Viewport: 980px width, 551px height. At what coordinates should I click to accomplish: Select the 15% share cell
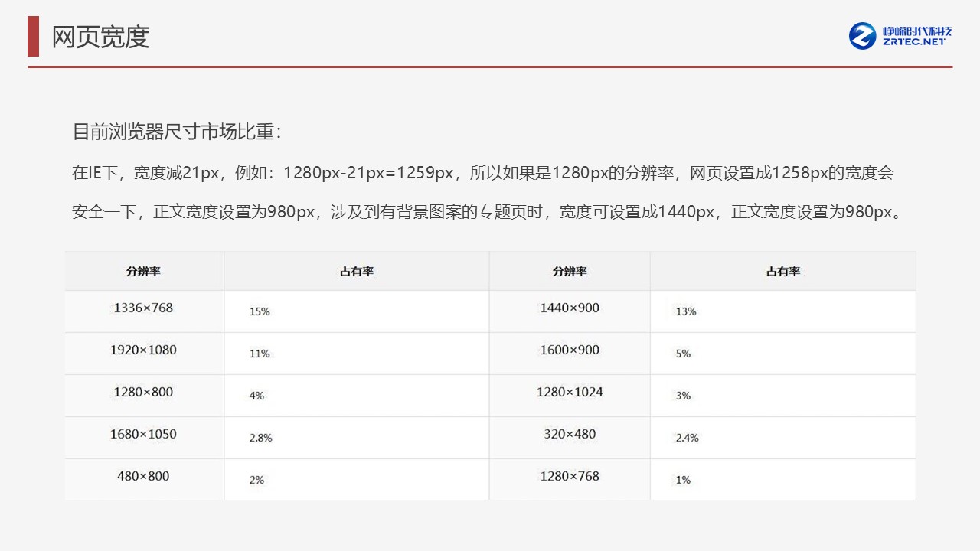(x=260, y=311)
